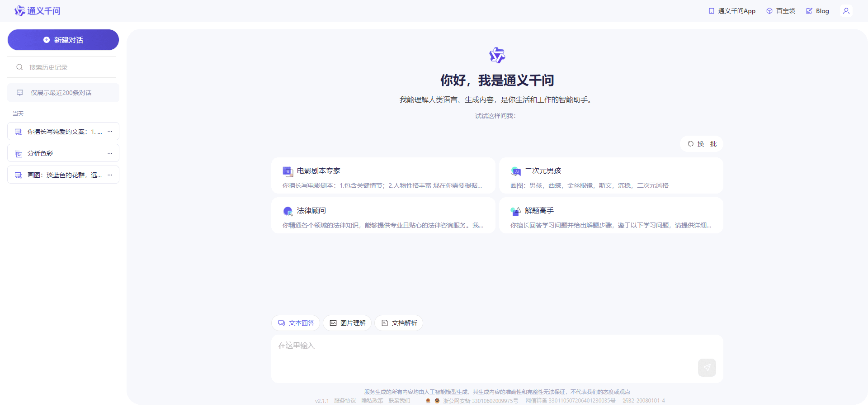Switch to 图片理解 mode tab

[347, 323]
